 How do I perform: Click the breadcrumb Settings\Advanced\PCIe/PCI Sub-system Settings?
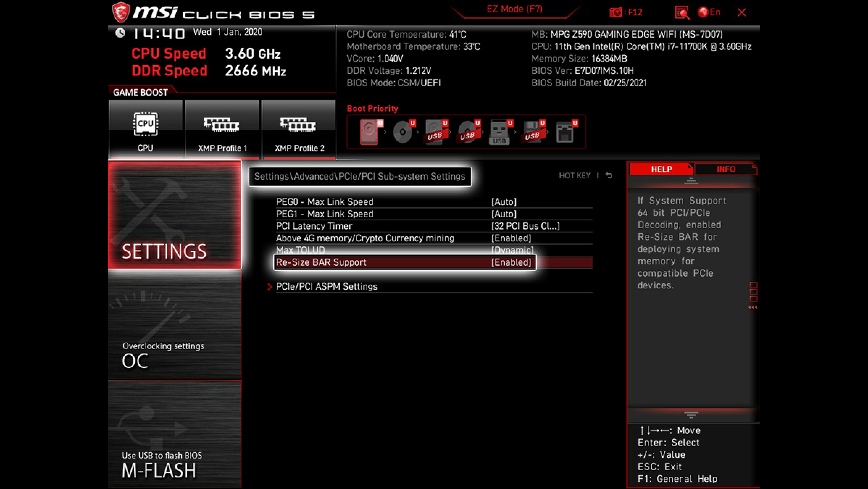360,176
